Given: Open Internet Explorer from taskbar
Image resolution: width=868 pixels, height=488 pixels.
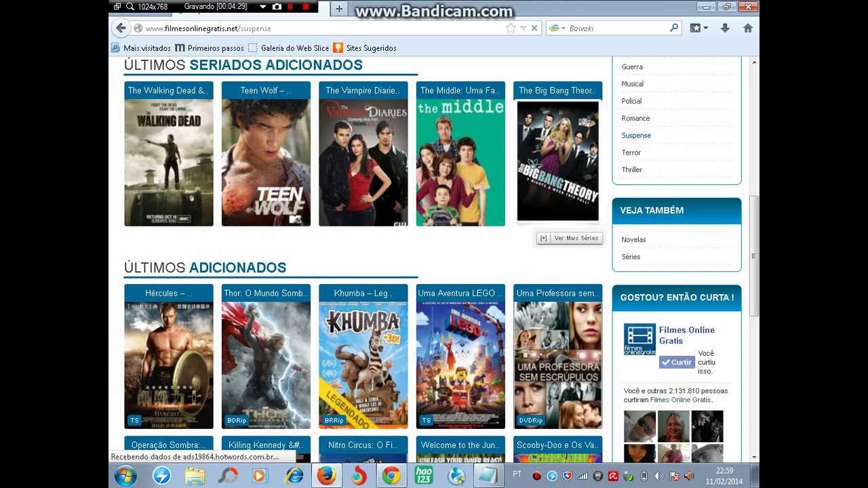Looking at the screenshot, I should point(294,476).
